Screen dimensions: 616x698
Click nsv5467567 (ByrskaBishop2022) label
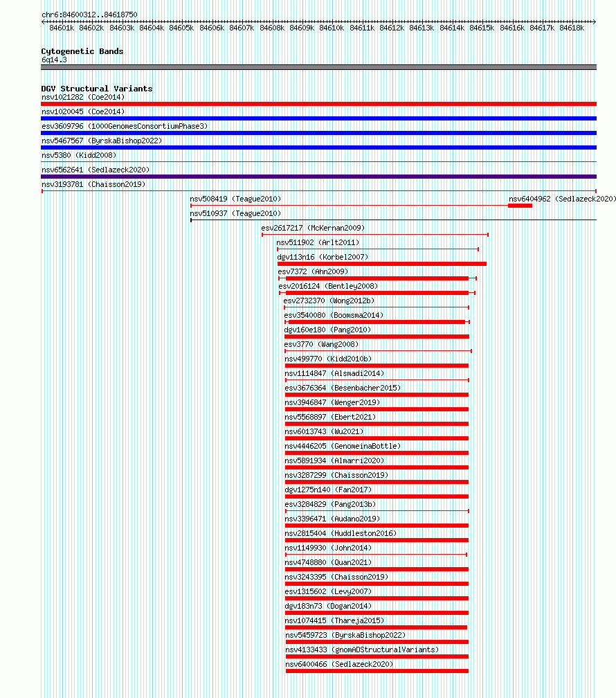(x=102, y=141)
